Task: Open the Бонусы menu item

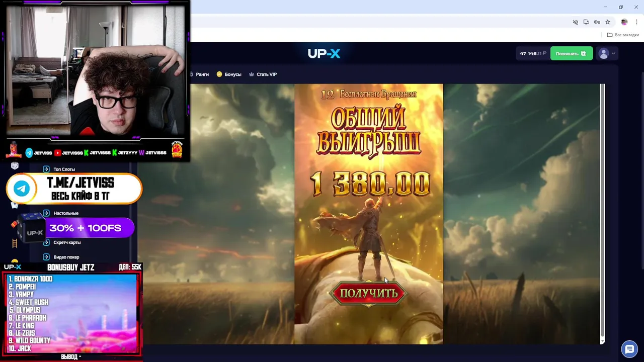Action: tap(233, 74)
